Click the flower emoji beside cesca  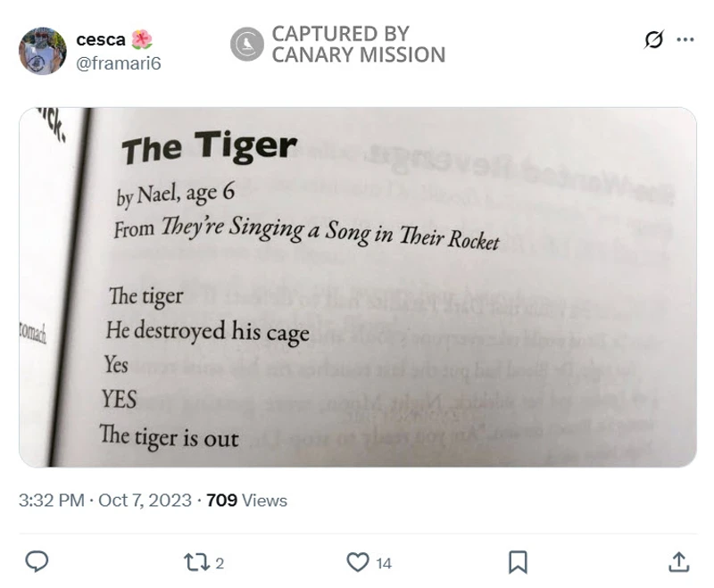click(141, 40)
